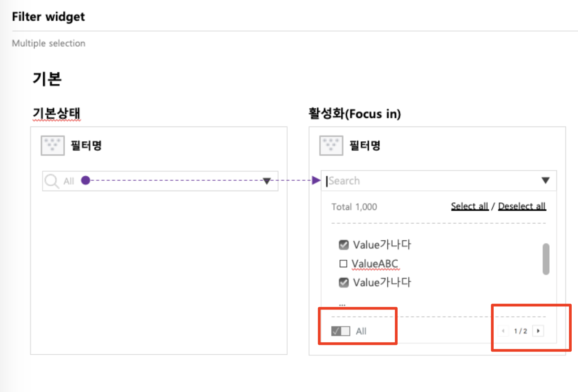Click the ellipsis under the value list
This screenshot has height=392, width=578.
(342, 304)
